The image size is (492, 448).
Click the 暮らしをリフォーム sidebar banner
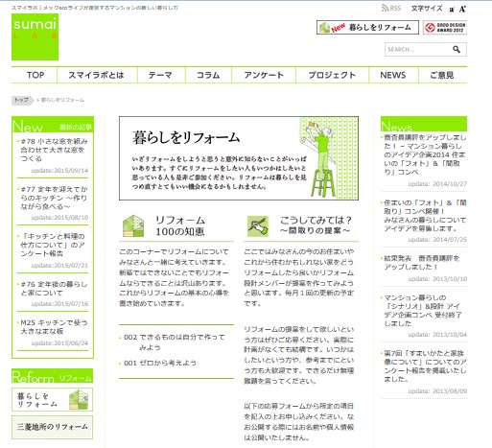[x=52, y=400]
